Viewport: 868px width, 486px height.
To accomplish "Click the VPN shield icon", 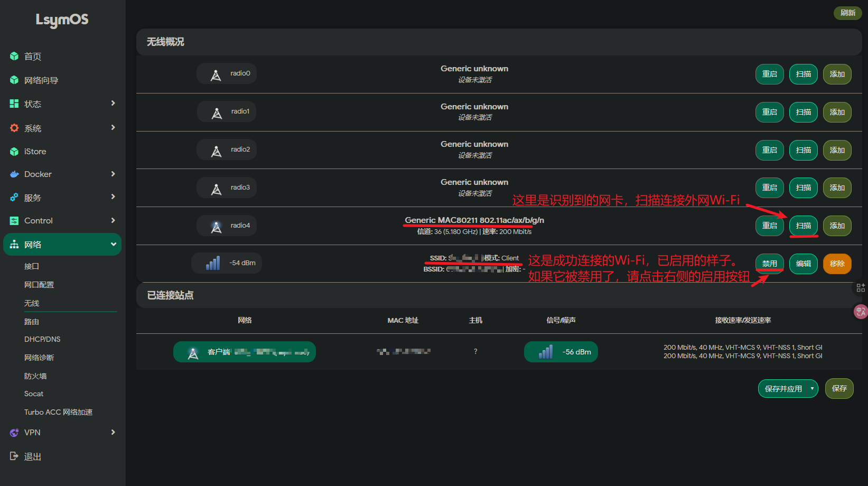I will [x=14, y=433].
